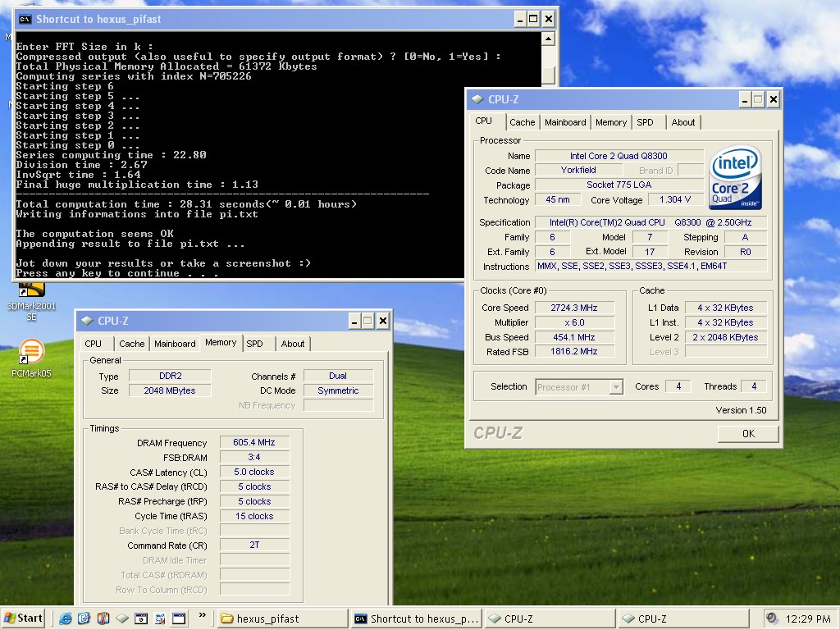Click the Code Name value Yorkfield

[x=578, y=170]
